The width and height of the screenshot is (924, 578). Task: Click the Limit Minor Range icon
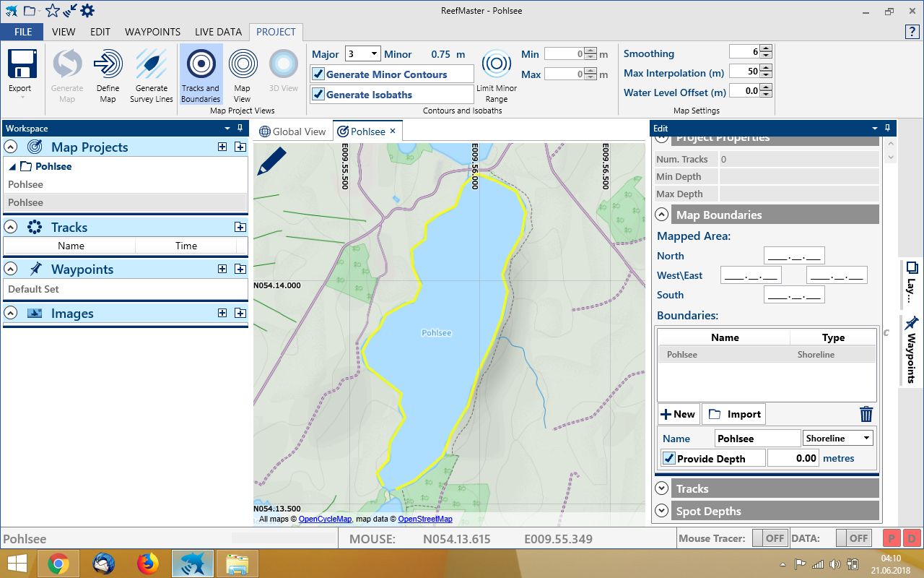pos(496,64)
